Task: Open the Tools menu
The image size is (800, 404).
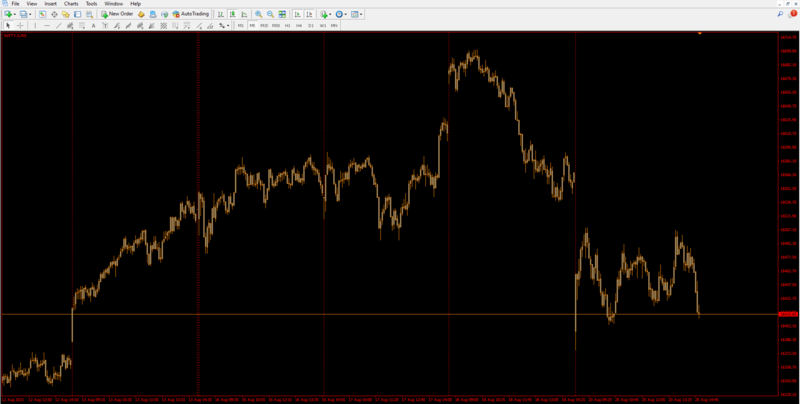Action: point(91,4)
